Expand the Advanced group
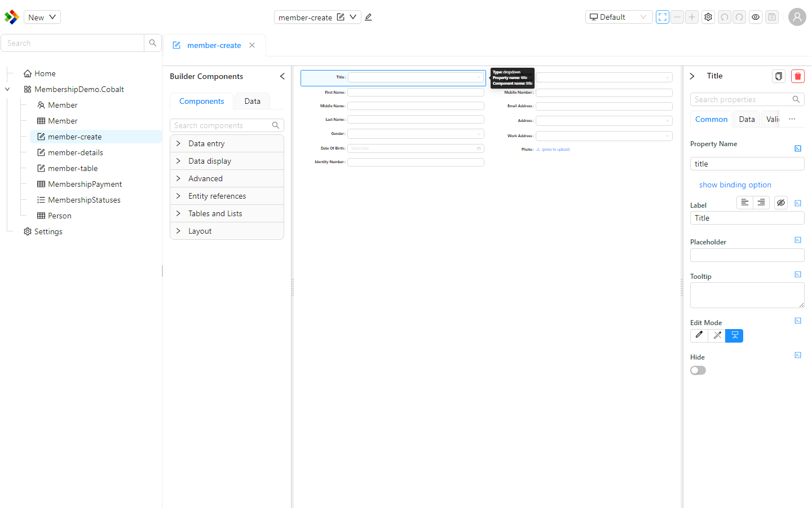The height and width of the screenshot is (508, 812). click(227, 178)
